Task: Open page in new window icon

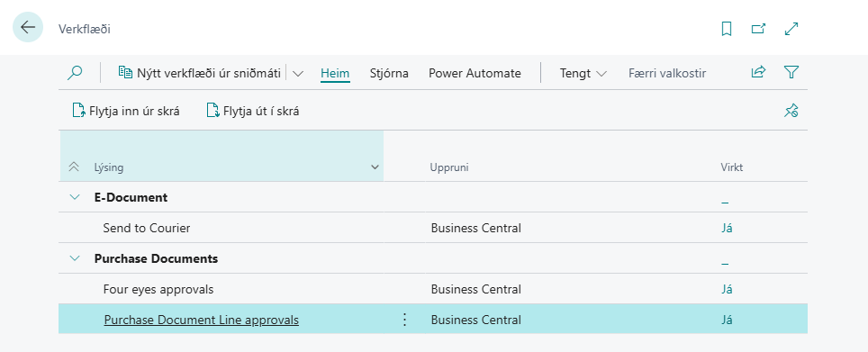Action: point(758,29)
